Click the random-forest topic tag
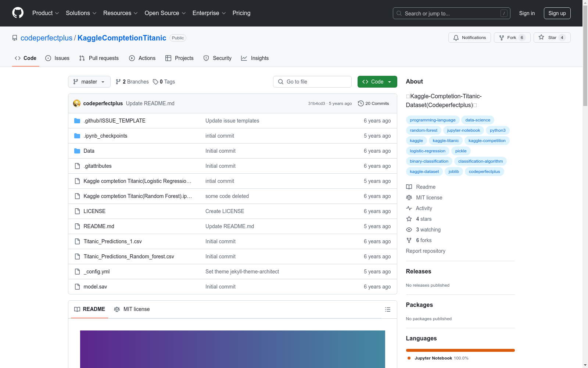588x368 pixels. click(x=424, y=130)
